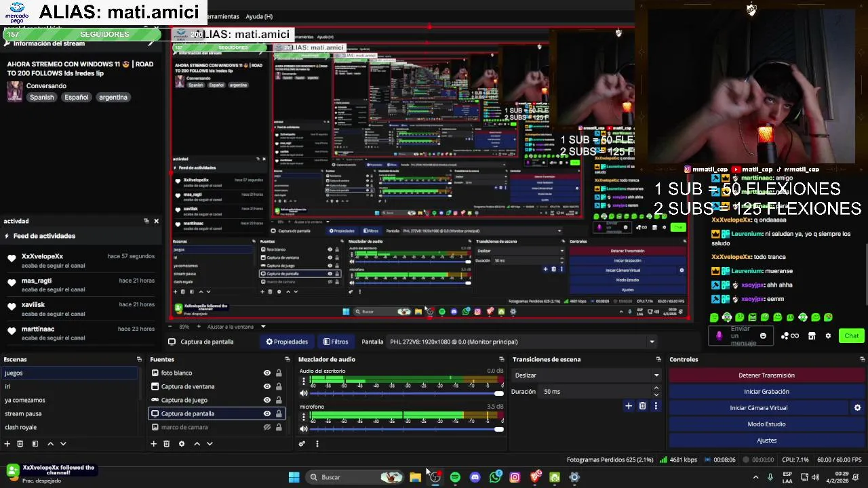Hide the Captura de pantalla source
This screenshot has height=488, width=868.
pos(267,413)
